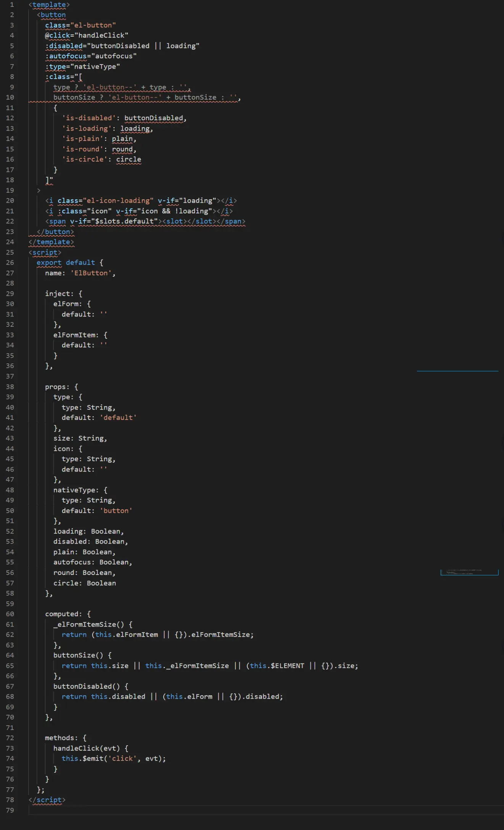Click class="el-button" attribute on line 3

[80, 25]
